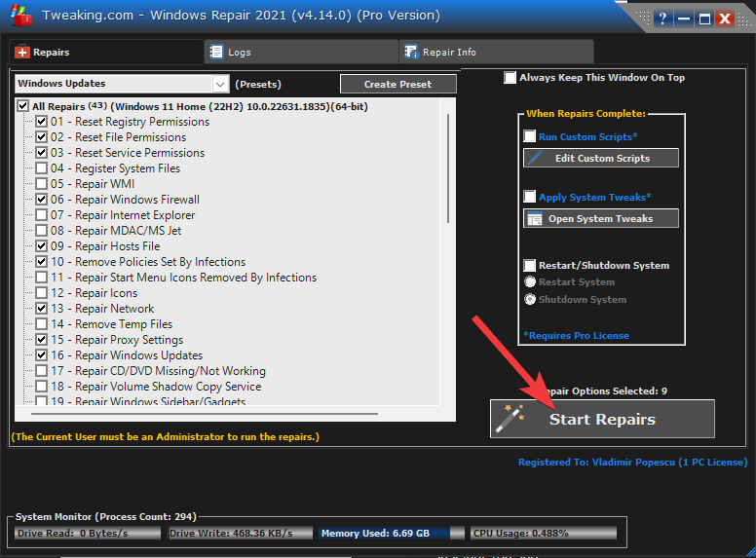Click the pencil icon on Edit Custom Scripts
756x558 pixels.
pyautogui.click(x=536, y=158)
